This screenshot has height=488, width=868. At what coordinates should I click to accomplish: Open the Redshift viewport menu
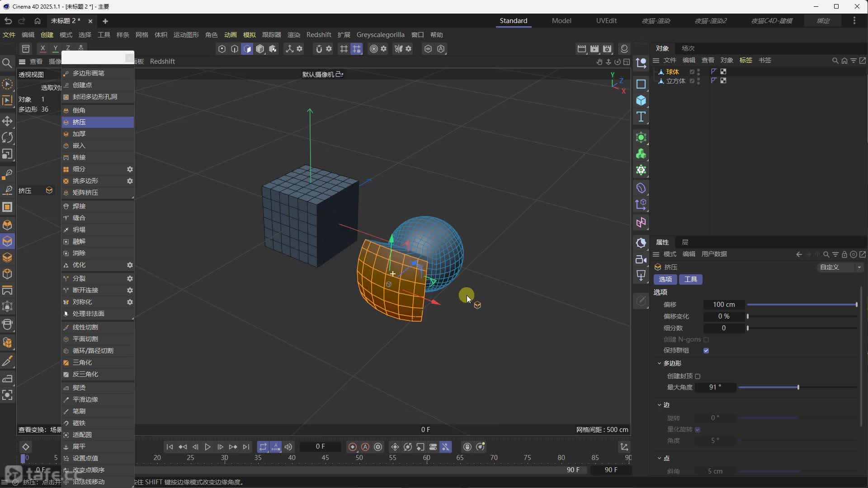162,61
